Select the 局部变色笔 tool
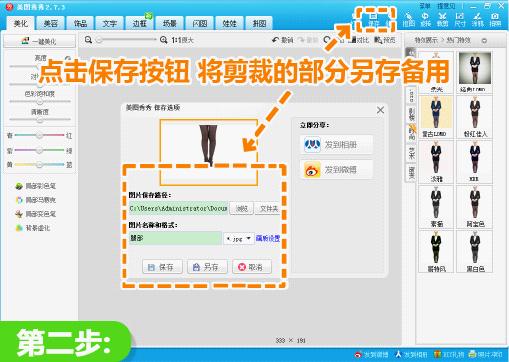 36,214
